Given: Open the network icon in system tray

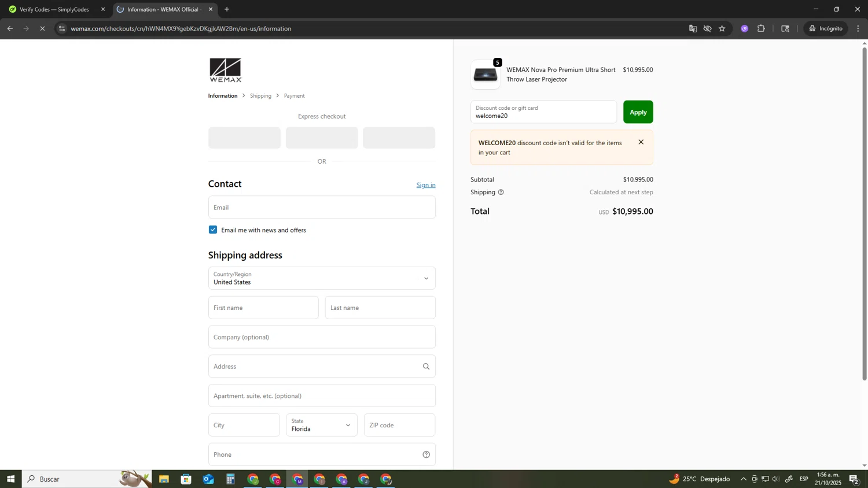Looking at the screenshot, I should (765, 479).
